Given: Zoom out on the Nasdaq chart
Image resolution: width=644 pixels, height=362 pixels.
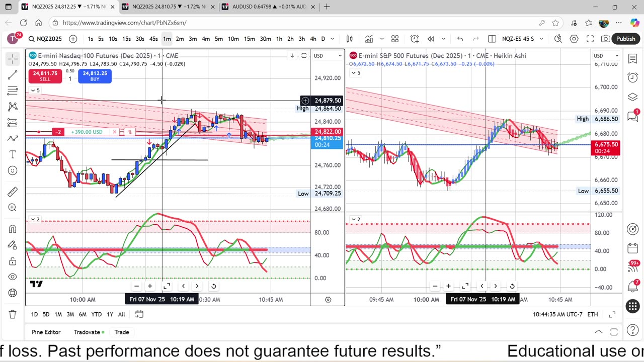Looking at the screenshot, I should 136,286.
